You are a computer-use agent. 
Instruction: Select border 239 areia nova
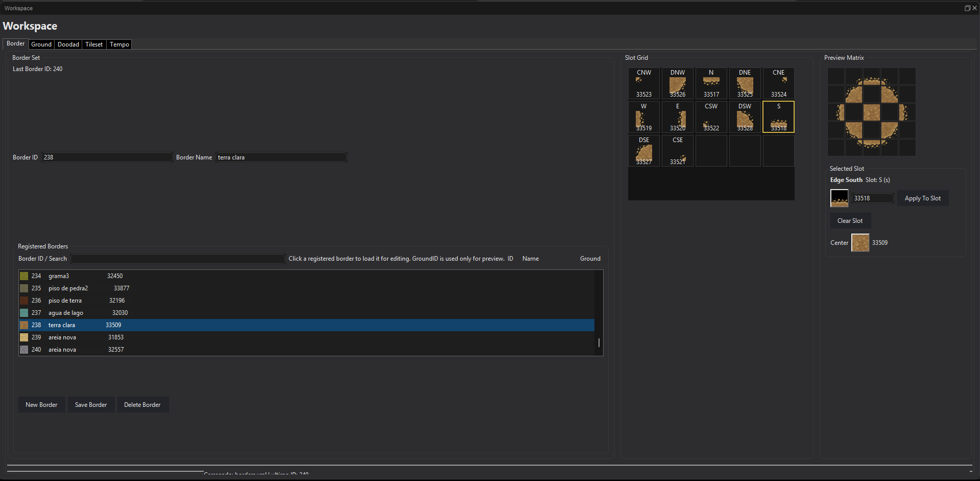306,337
